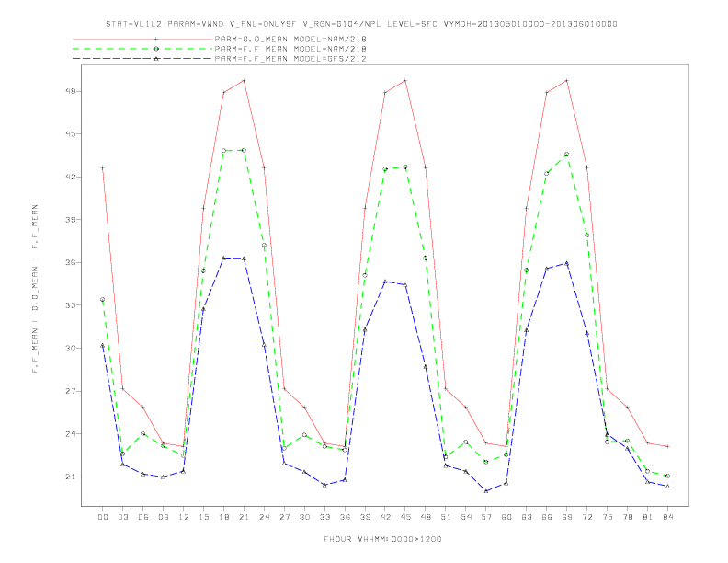This screenshot has width=728, height=563.
Task: Select legend label PARM=F.F_MEAN MODEL=GFS/212
Action: 290,59
